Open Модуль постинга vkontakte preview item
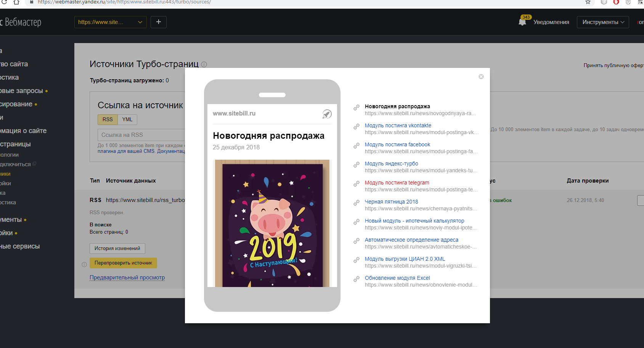The height and width of the screenshot is (348, 644). pos(398,125)
